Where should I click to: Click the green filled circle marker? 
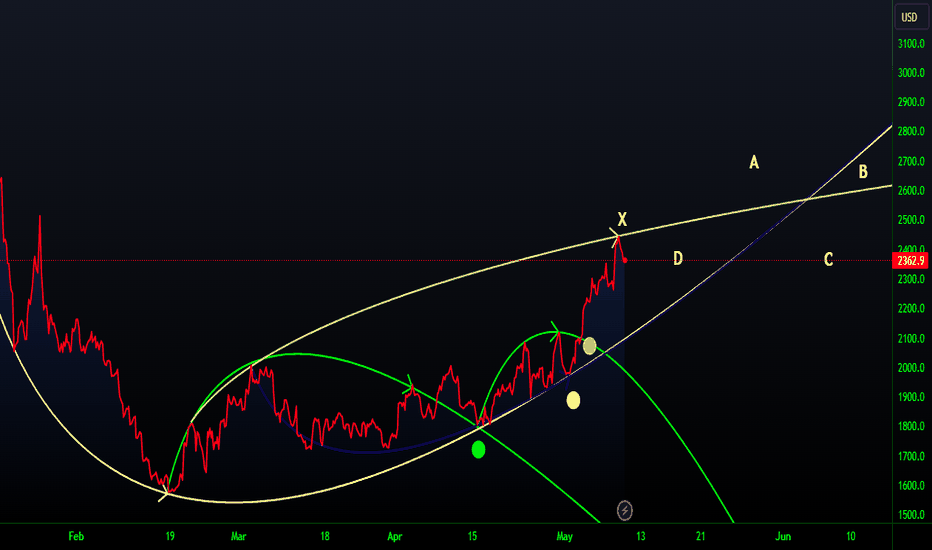(478, 450)
